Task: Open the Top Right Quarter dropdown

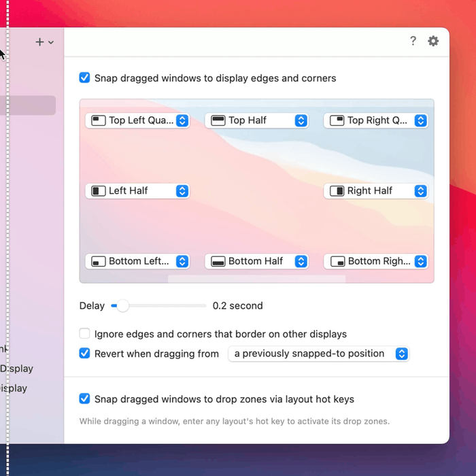Action: point(420,120)
